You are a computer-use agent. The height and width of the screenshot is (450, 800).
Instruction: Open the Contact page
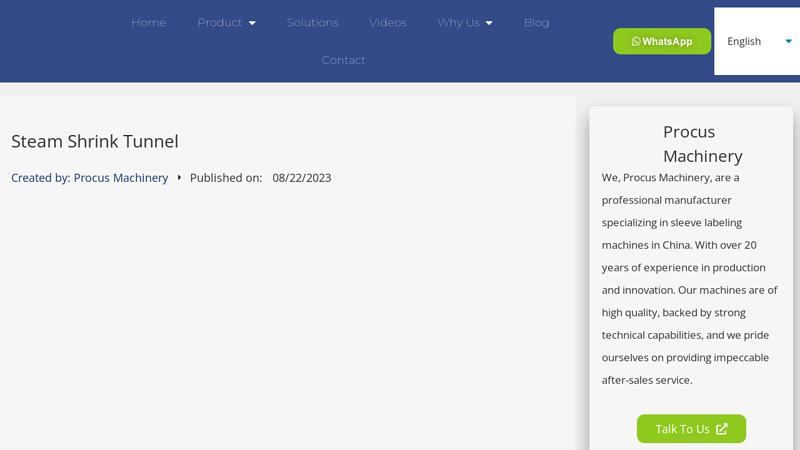[343, 60]
